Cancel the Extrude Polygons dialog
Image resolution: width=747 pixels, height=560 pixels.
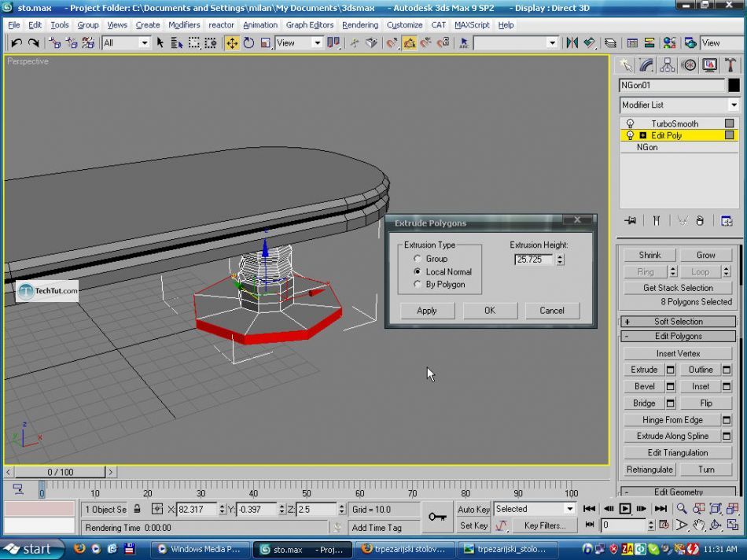pyautogui.click(x=552, y=310)
